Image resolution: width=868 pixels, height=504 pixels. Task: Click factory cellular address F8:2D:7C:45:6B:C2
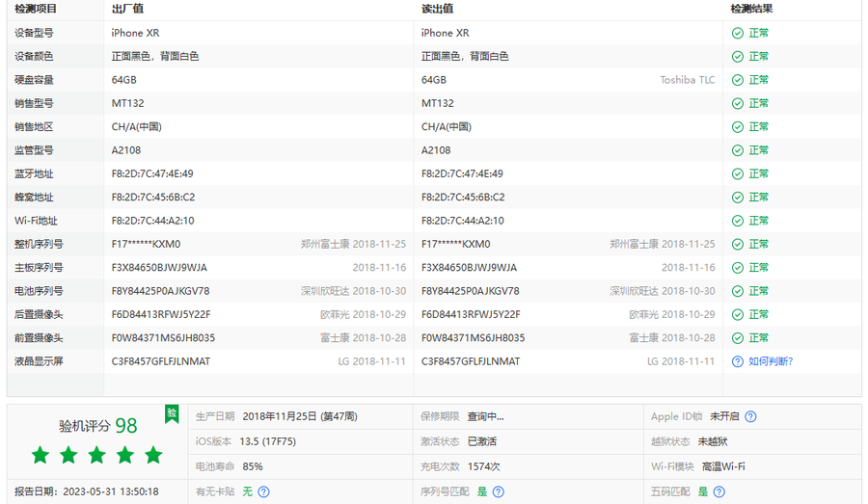pos(153,198)
